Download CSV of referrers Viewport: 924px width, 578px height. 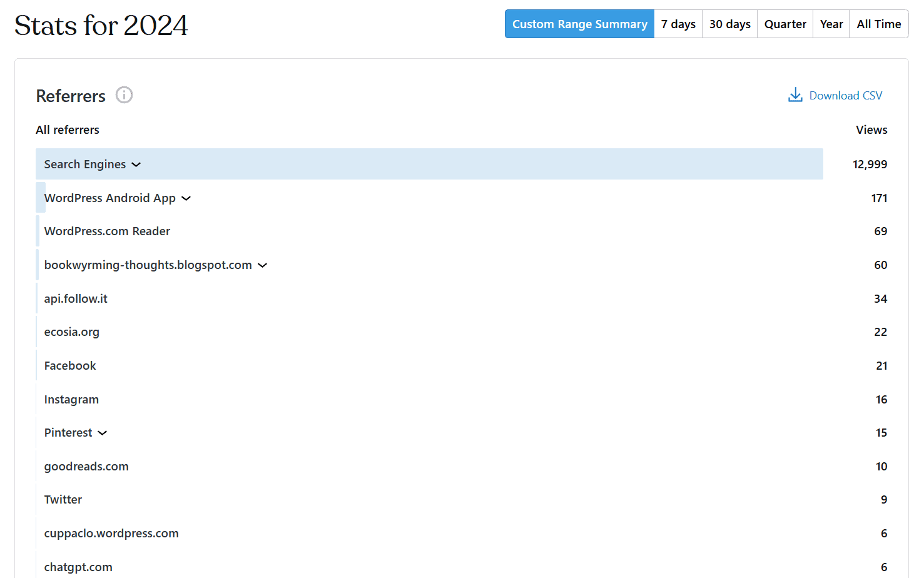click(845, 96)
